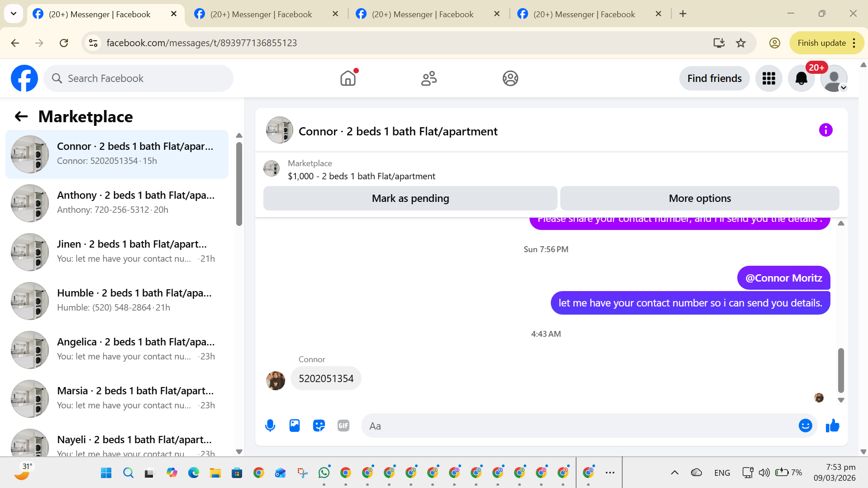Open the notifications bell
The height and width of the screenshot is (488, 868).
(x=801, y=78)
